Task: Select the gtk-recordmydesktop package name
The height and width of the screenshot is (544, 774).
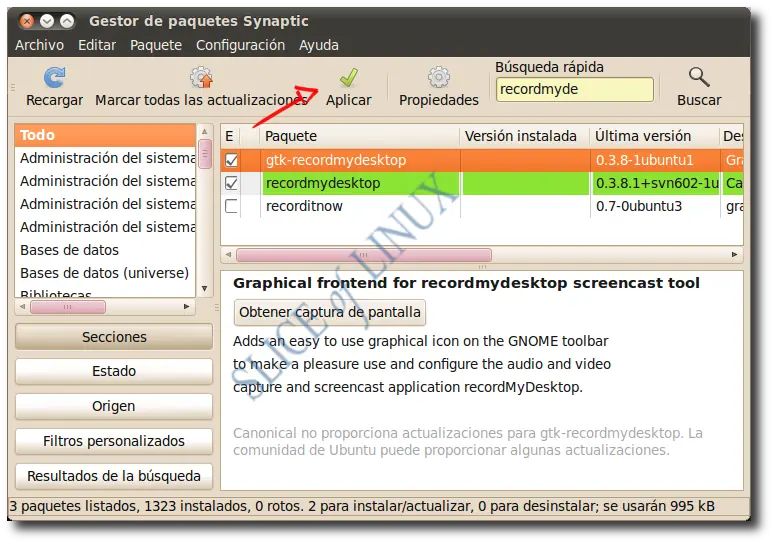Action: pyautogui.click(x=336, y=160)
